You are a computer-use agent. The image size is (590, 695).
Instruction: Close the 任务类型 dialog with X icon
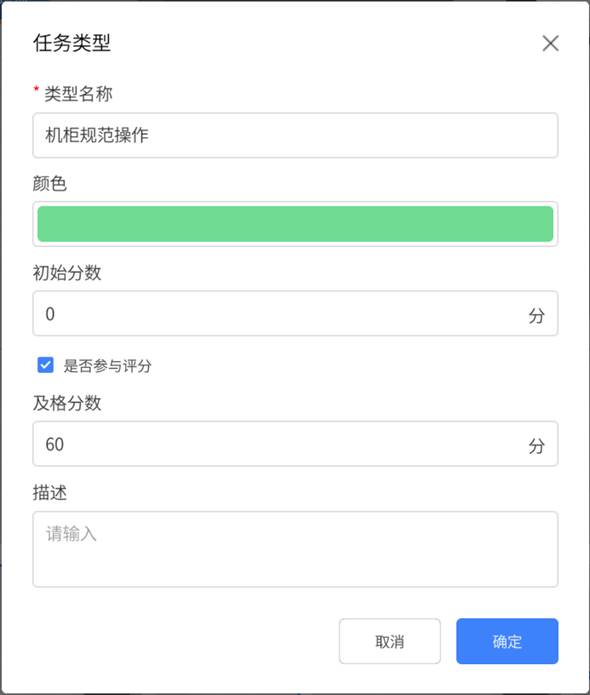[550, 43]
